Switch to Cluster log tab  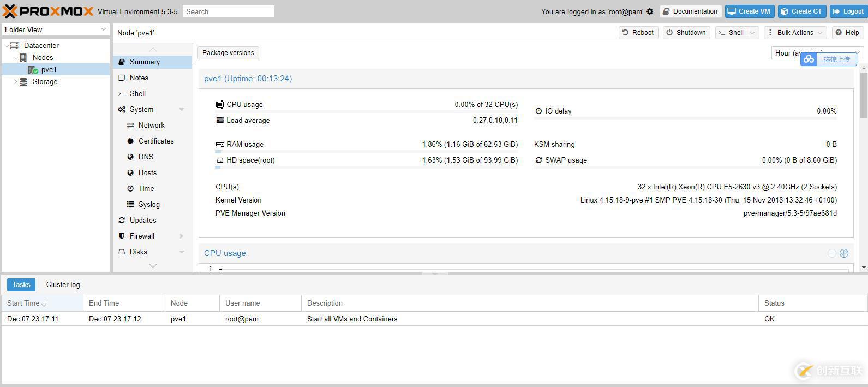tap(63, 284)
